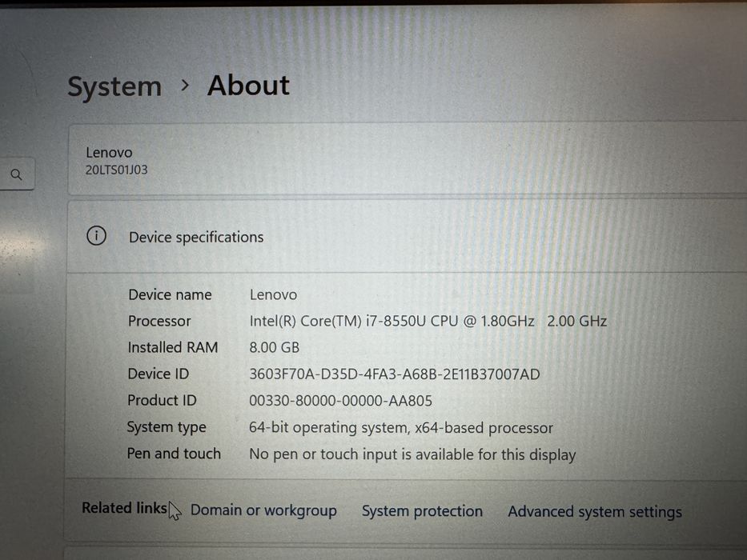The height and width of the screenshot is (560, 747).
Task: Click the Related links label
Action: pos(124,508)
